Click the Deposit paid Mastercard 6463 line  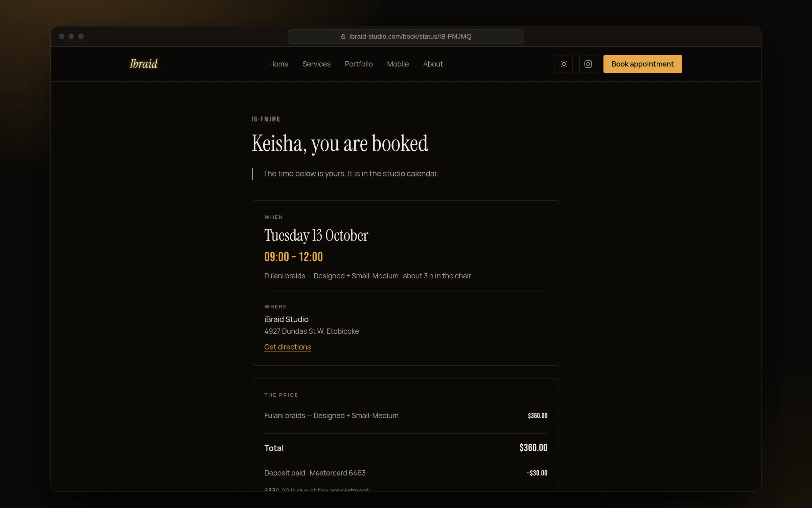[315, 473]
